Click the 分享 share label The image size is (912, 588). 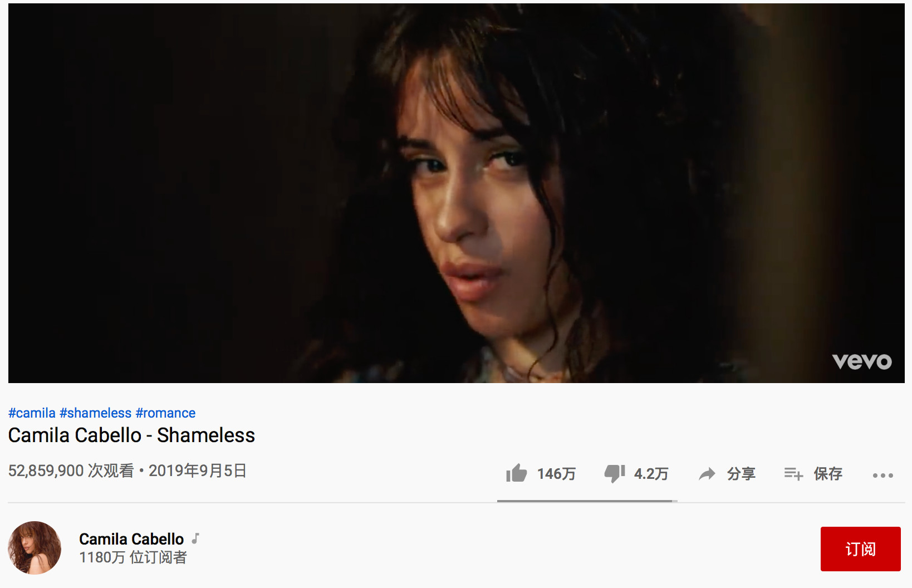pos(741,474)
